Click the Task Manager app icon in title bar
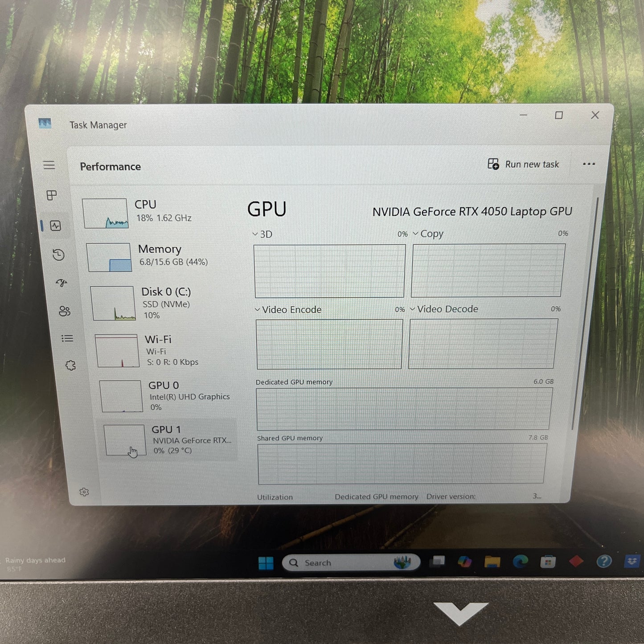644x644 pixels. click(45, 123)
